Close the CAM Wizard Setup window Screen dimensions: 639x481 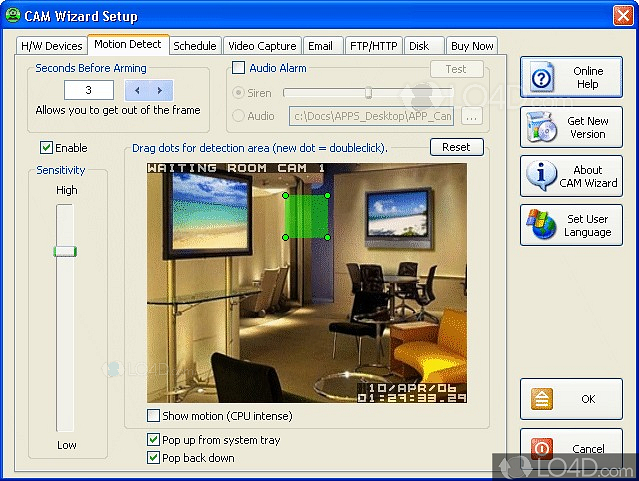[x=623, y=16]
